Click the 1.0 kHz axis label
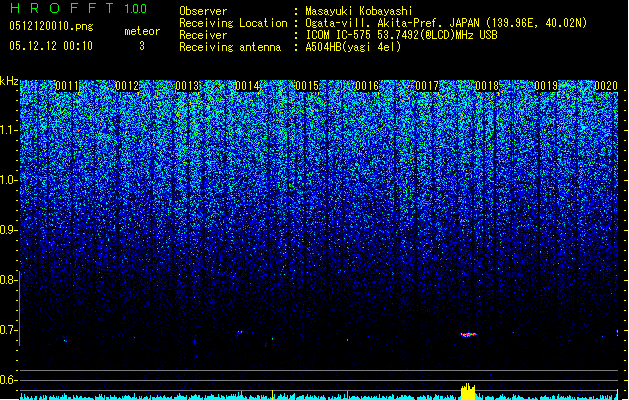Screen dimensions: 629x400 [x=7, y=180]
